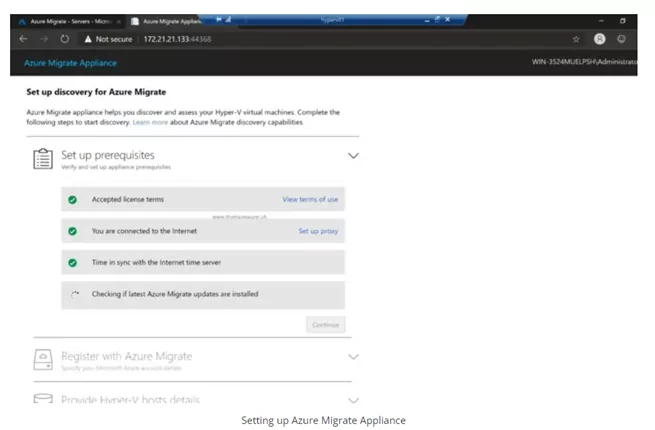Open the View terms of use link
The width and height of the screenshot is (655, 430).
(310, 199)
